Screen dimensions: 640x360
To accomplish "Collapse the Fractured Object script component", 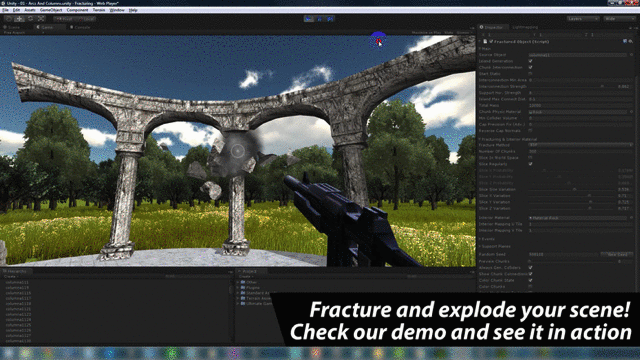I will pos(480,42).
